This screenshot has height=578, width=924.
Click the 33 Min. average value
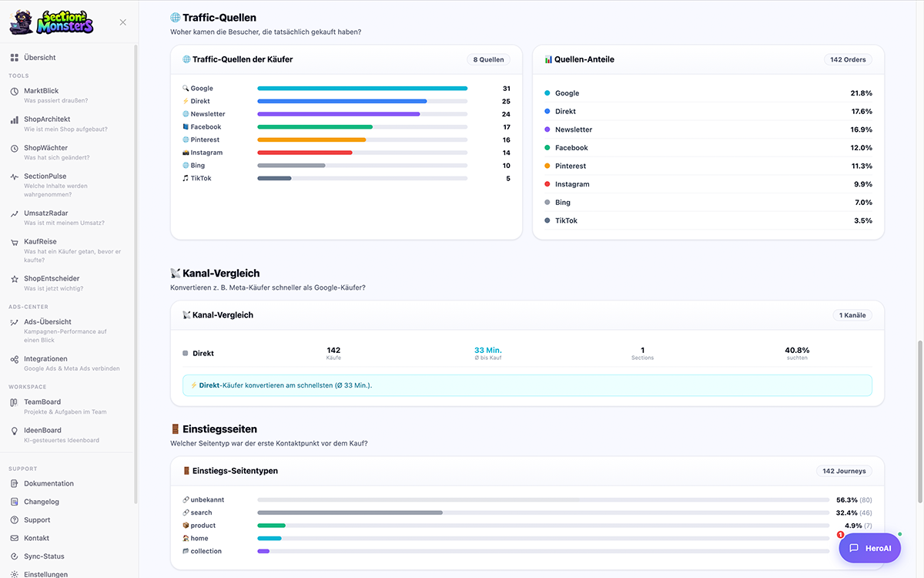tap(488, 350)
